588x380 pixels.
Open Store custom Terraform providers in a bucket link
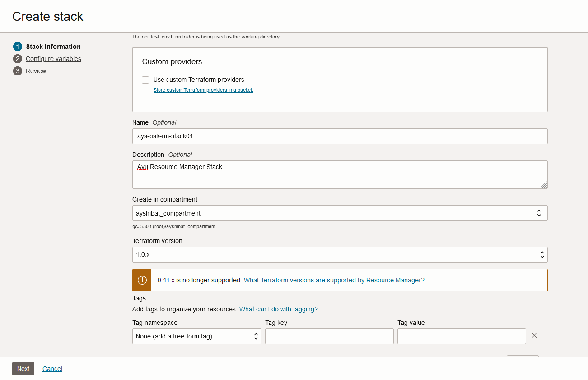click(203, 90)
